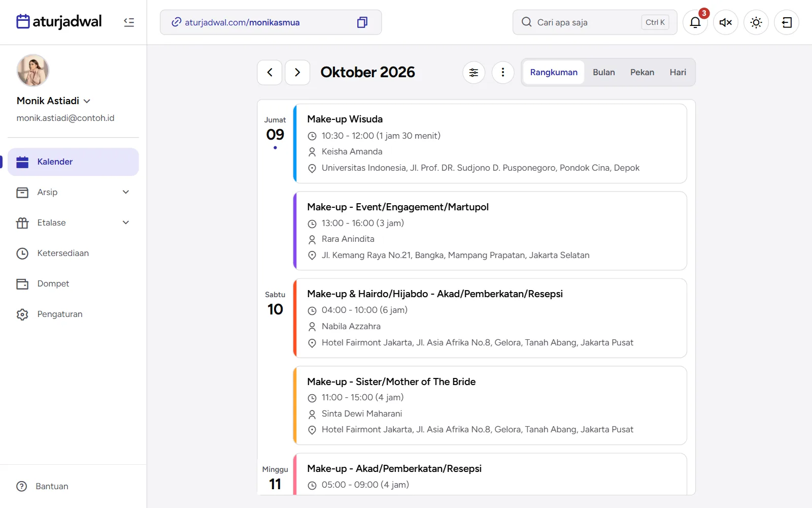Click the profile avatar photo
The height and width of the screenshot is (508, 812).
[x=33, y=71]
